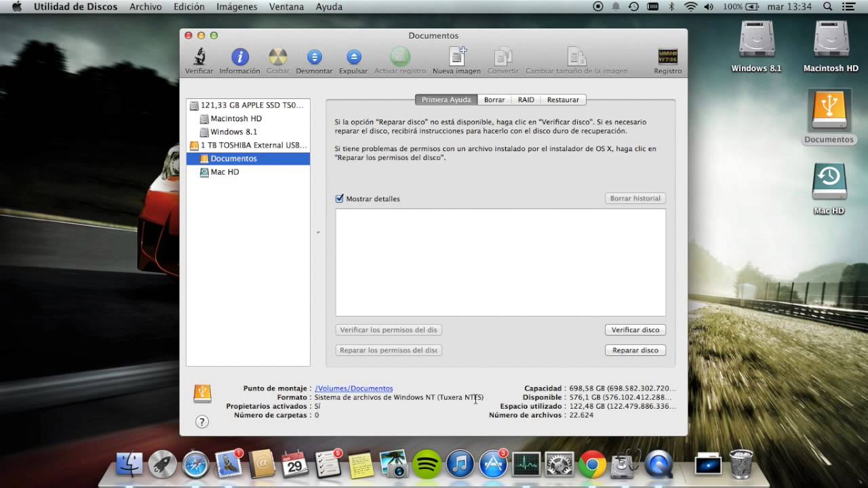
Task: Select Macintosh HD volume in sidebar
Action: click(248, 119)
